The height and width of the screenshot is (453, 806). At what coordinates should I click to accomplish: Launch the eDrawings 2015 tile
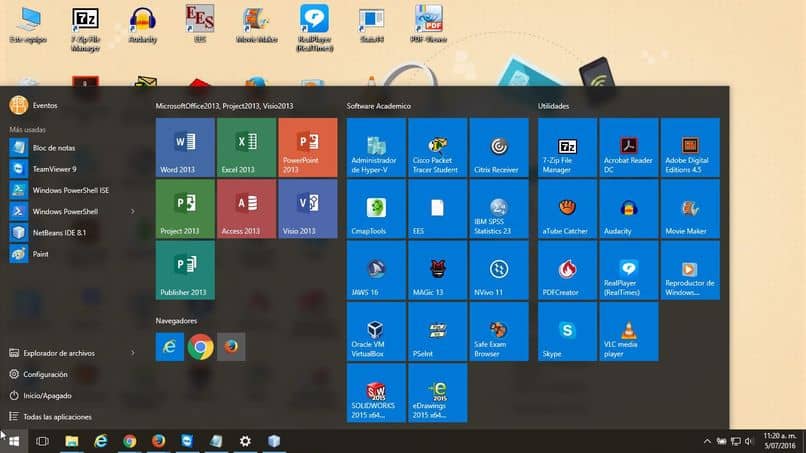pos(437,393)
